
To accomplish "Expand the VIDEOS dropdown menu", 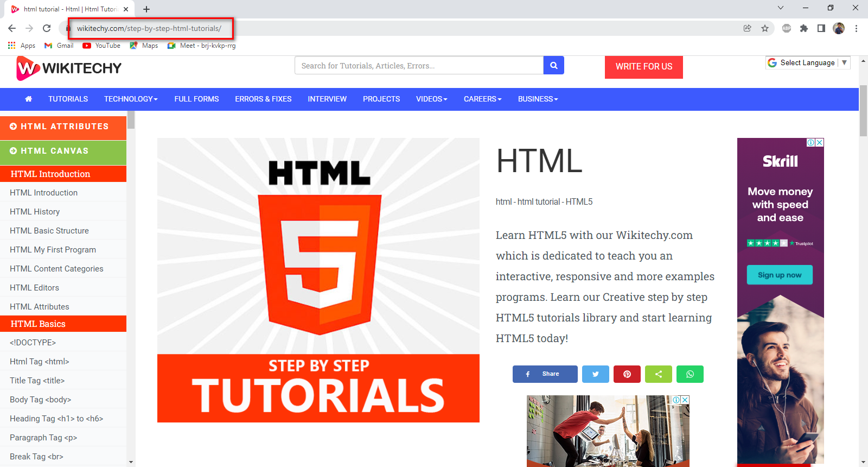I will pyautogui.click(x=431, y=99).
